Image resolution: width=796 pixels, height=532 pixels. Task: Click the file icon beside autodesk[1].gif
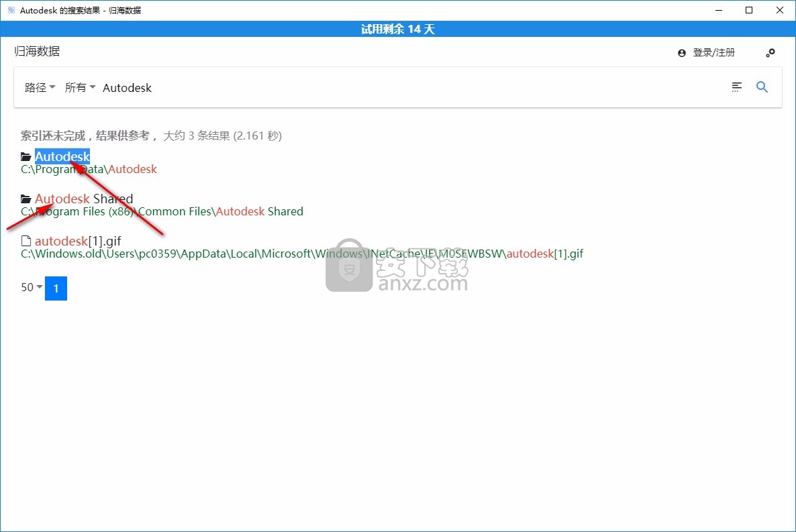point(26,241)
